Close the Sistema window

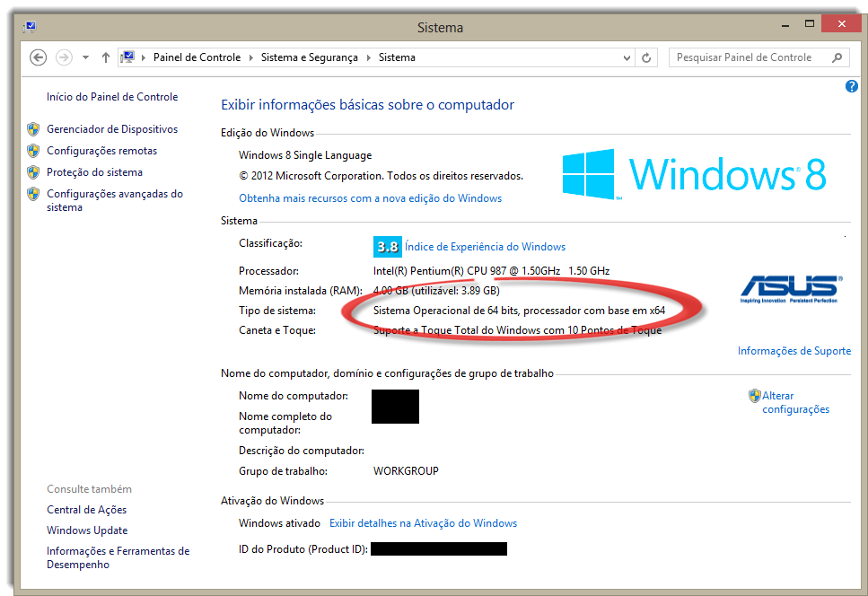point(841,24)
